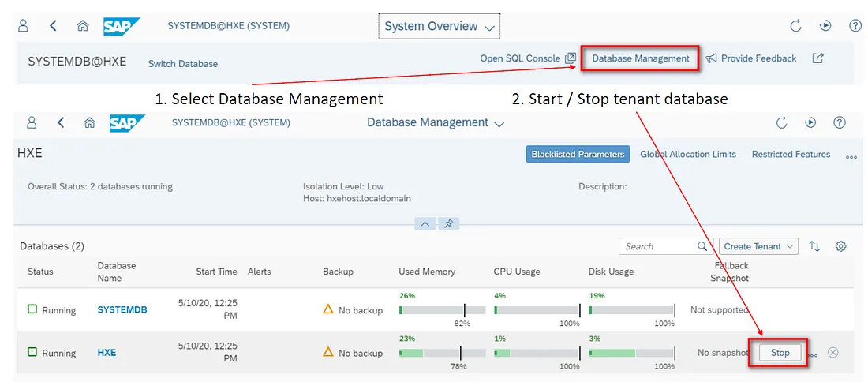The image size is (868, 382).
Task: Click search magnifier icon in Databases search
Action: point(702,246)
